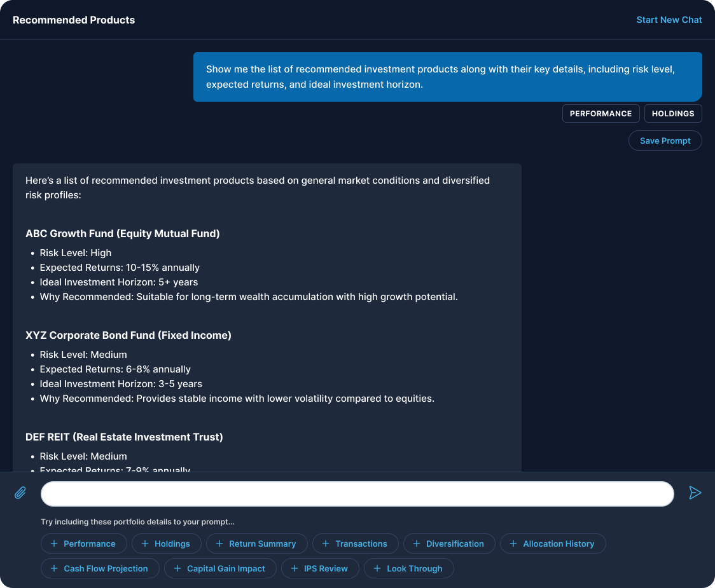This screenshot has height=588, width=715.
Task: Add Cash Flow Projection to prompt
Action: coord(100,568)
